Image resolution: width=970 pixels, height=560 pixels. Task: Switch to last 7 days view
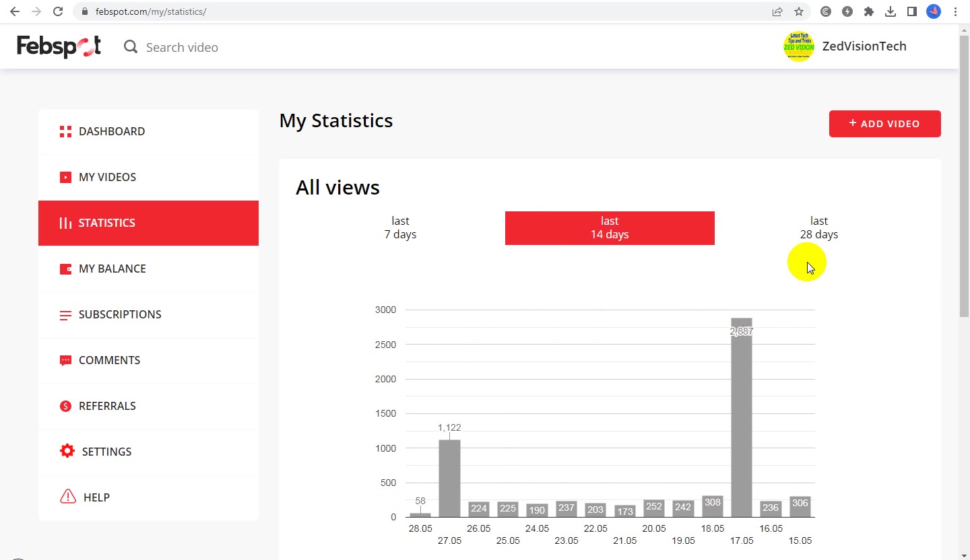(400, 228)
